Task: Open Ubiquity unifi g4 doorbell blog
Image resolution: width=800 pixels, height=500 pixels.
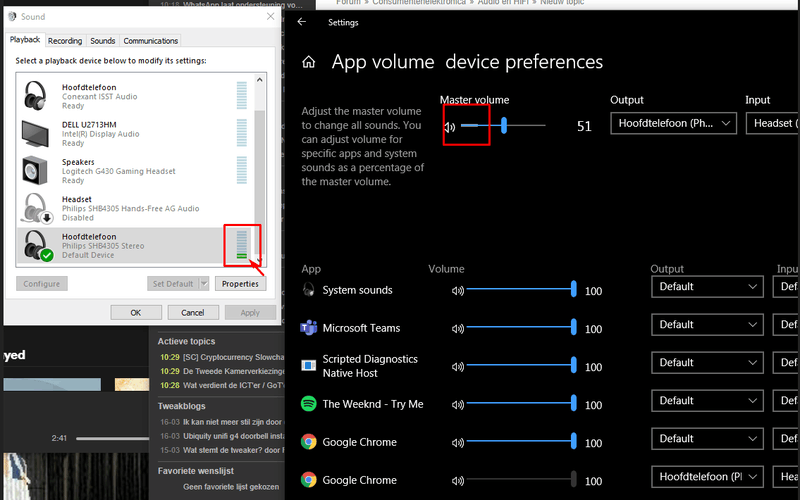Action: (x=233, y=436)
